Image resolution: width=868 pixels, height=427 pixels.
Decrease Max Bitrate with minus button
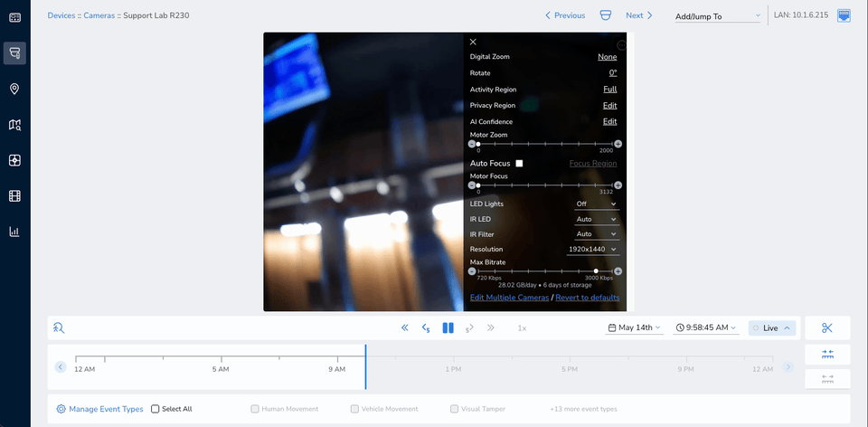pos(472,271)
